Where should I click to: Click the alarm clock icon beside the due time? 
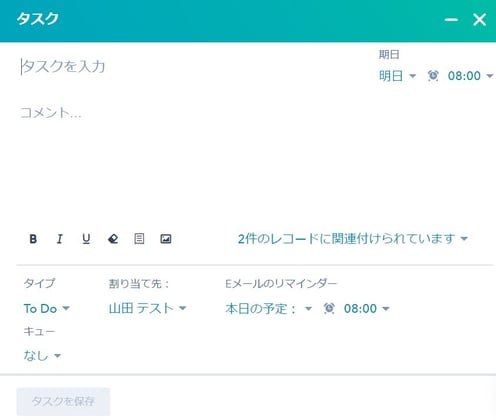(433, 76)
